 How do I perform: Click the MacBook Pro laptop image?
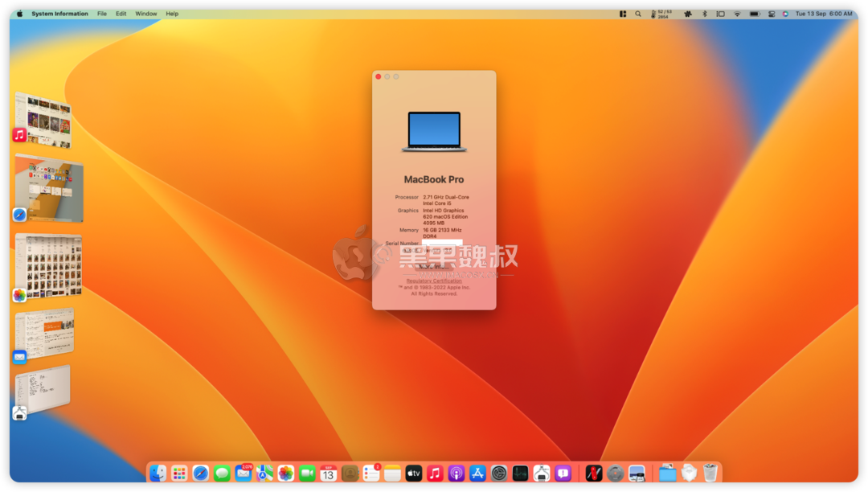pyautogui.click(x=434, y=131)
